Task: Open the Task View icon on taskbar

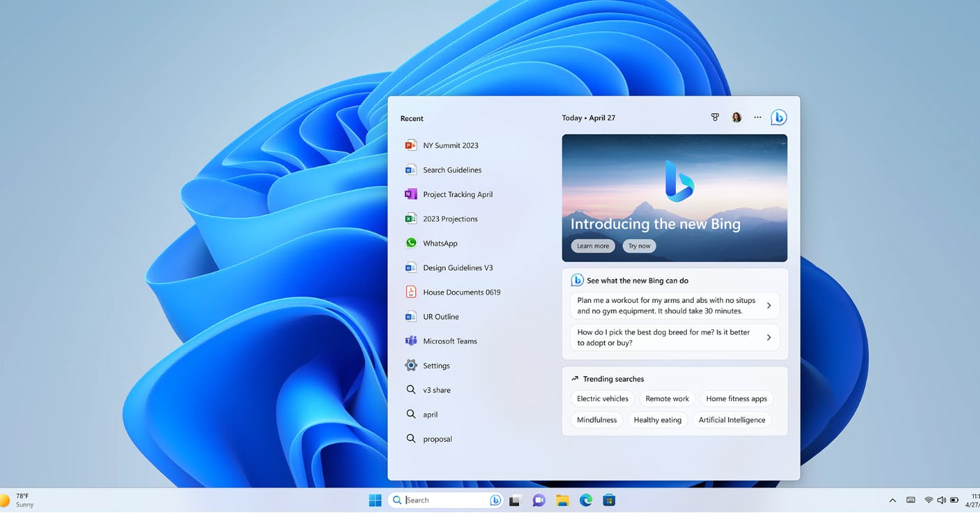Action: [516, 501]
